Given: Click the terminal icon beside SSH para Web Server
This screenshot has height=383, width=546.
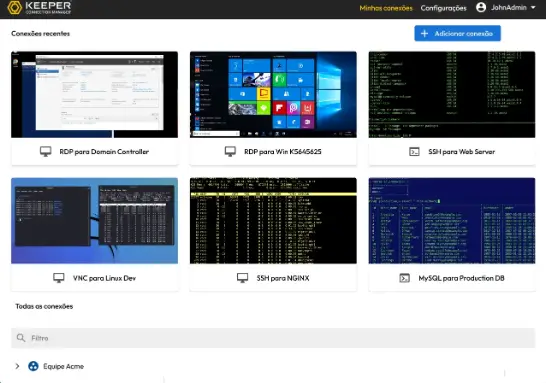Looking at the screenshot, I should pos(414,152).
